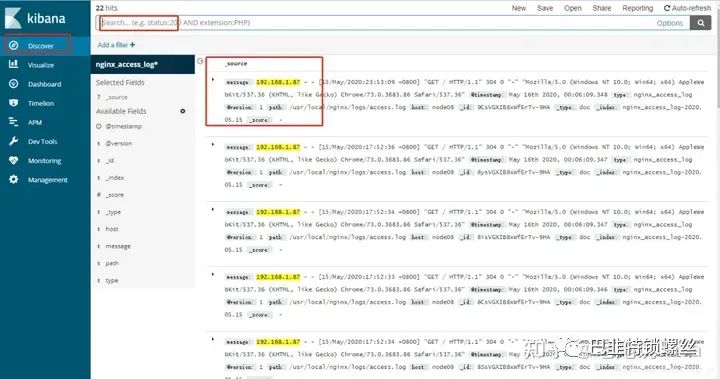Collapse the field sidebar arrow toggle
This screenshot has height=379, width=720.
[x=200, y=61]
